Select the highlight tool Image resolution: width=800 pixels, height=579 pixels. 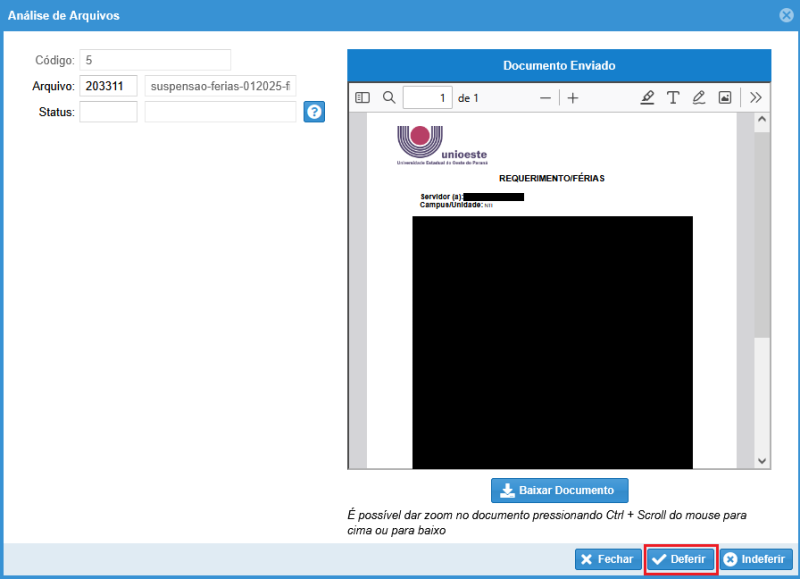pos(647,98)
